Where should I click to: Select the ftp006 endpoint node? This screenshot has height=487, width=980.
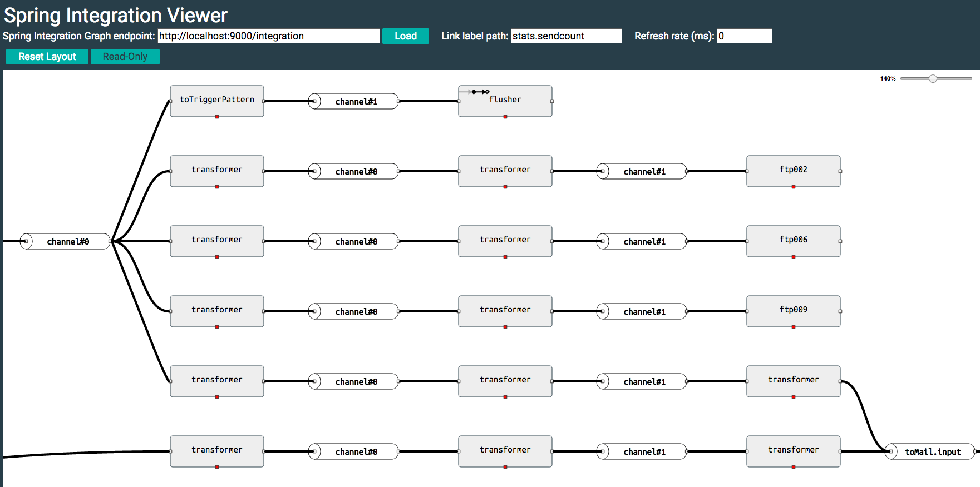point(794,241)
